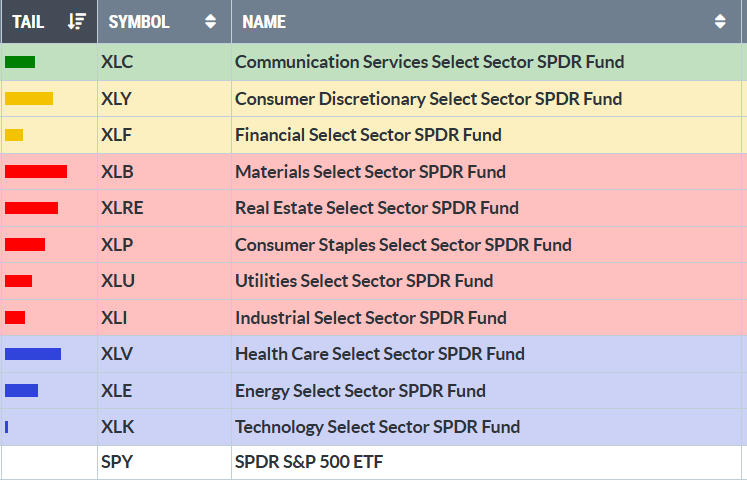
Task: Click the SYMBOL column sort arrows
Action: (210, 21)
